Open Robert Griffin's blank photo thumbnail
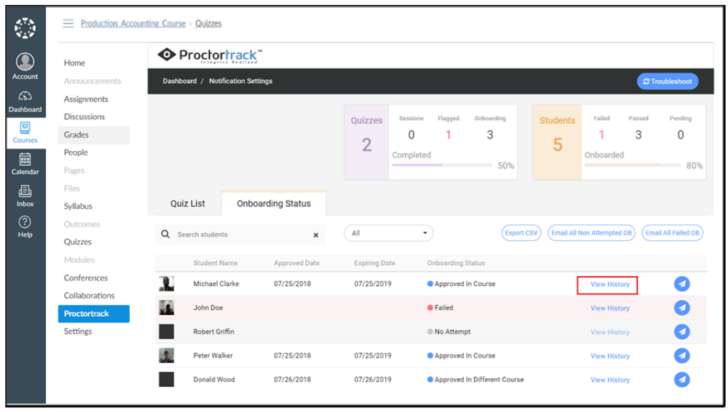 coord(167,332)
